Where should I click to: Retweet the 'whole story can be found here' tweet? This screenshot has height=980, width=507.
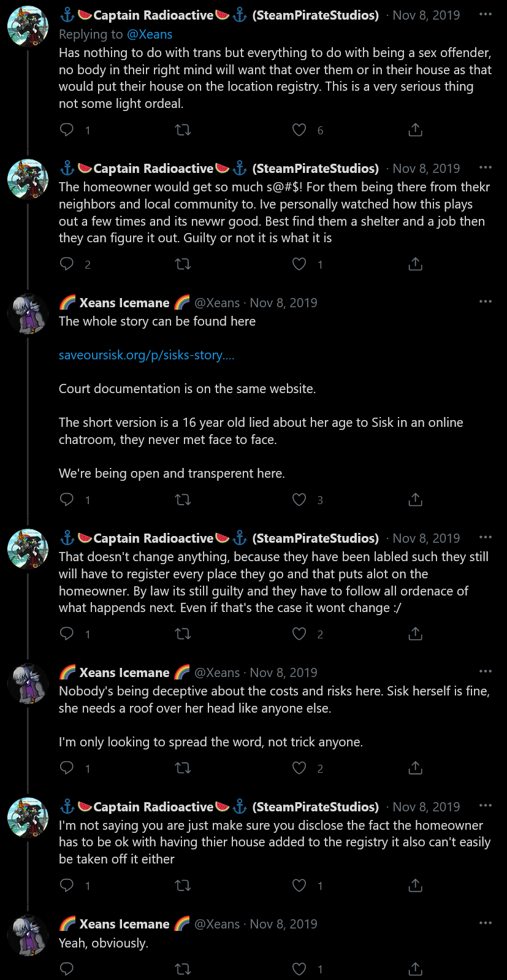[x=183, y=499]
